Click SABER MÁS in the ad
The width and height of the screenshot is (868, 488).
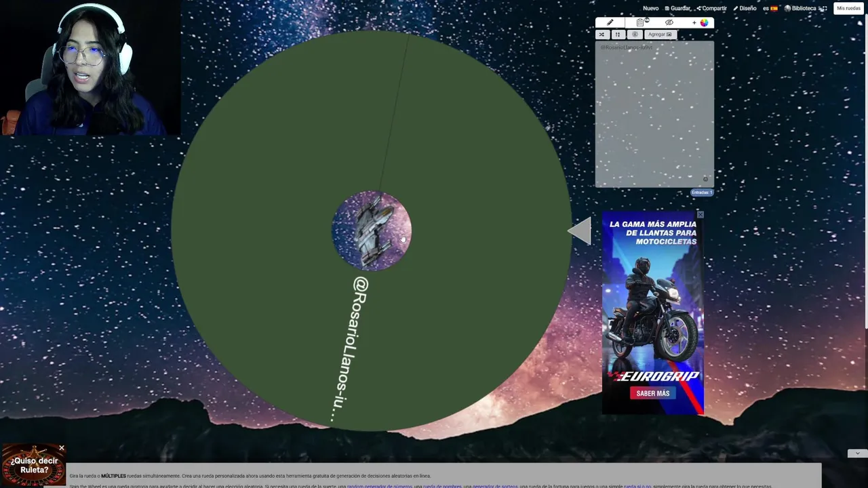(x=653, y=393)
